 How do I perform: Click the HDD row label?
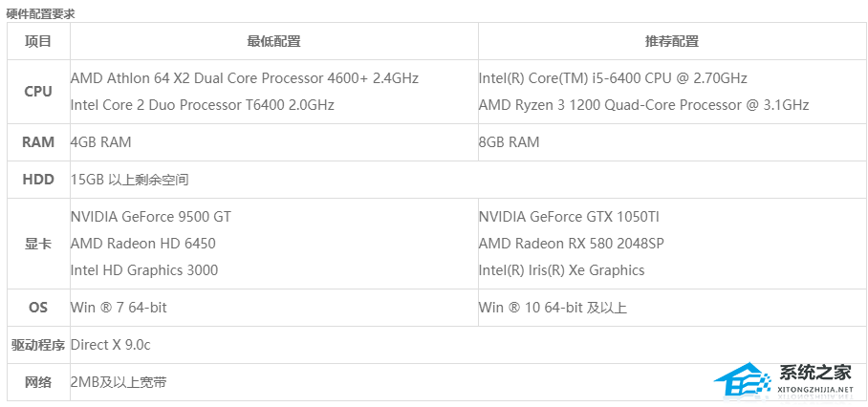38,180
